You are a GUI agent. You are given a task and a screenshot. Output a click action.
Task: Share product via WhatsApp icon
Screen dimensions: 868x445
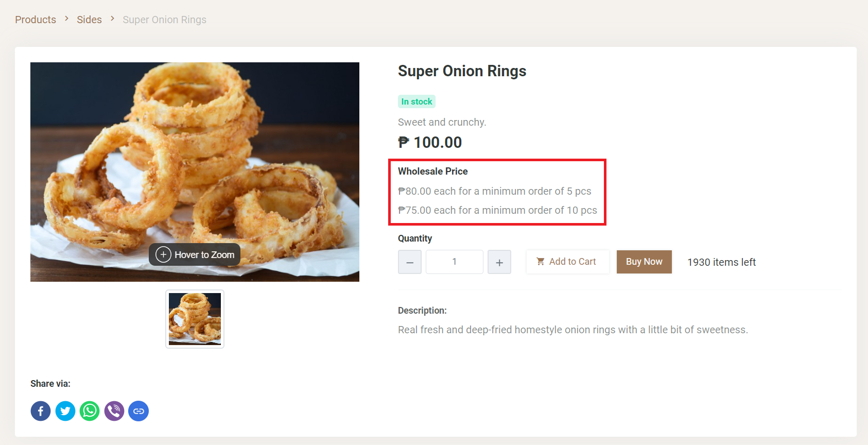click(90, 411)
